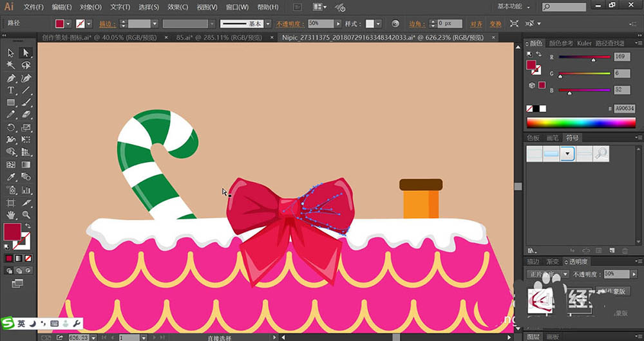The width and height of the screenshot is (644, 341).
Task: Select the Artboard tool
Action: [11, 203]
